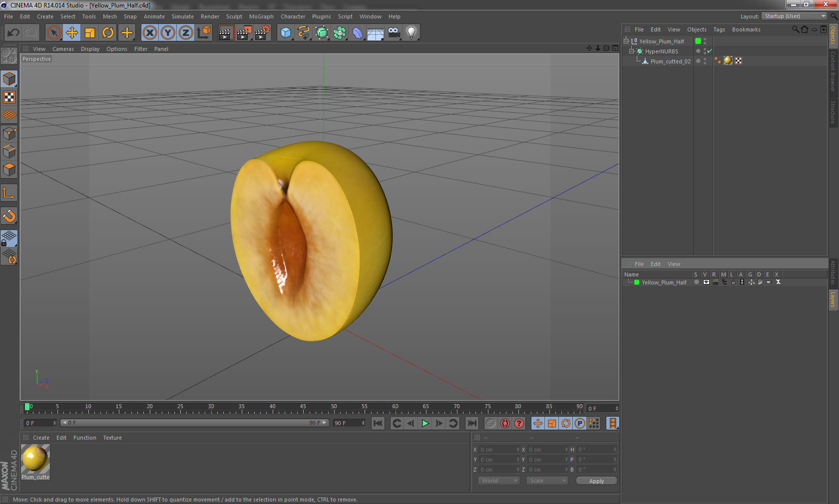Collapse the Yellow_Plum_Half tree node
Viewport: 839px width, 504px height.
[x=626, y=41]
